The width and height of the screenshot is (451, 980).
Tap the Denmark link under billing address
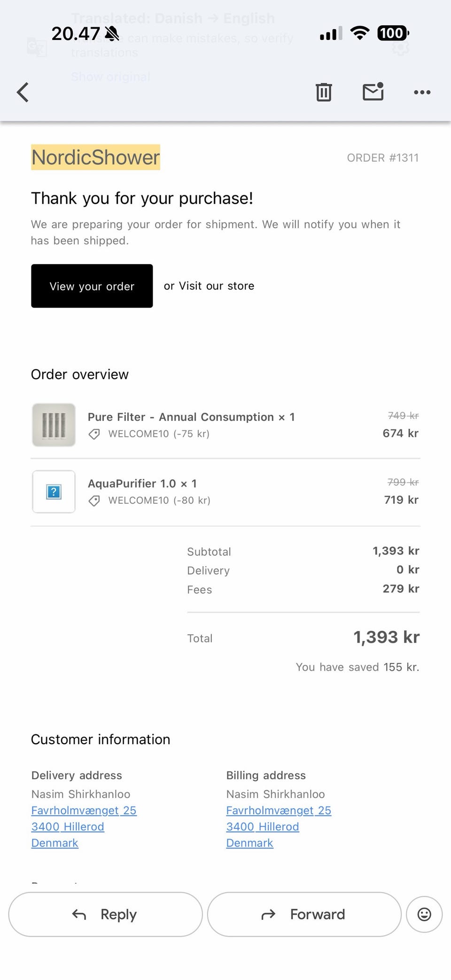click(x=249, y=843)
